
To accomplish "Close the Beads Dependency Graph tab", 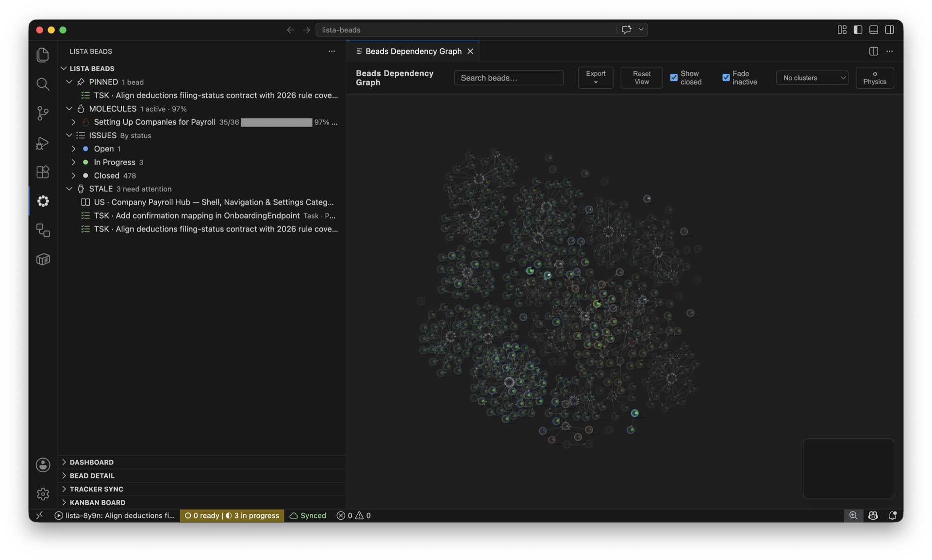I will tap(470, 51).
